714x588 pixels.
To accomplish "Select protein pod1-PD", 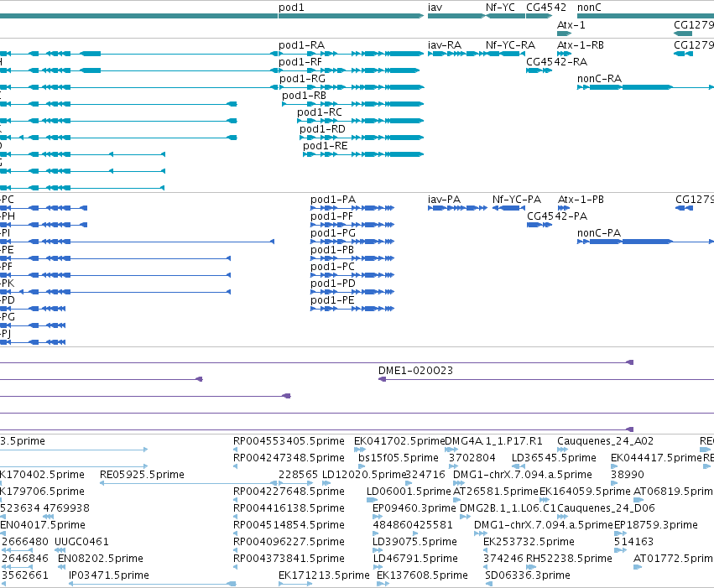I will point(352,292).
